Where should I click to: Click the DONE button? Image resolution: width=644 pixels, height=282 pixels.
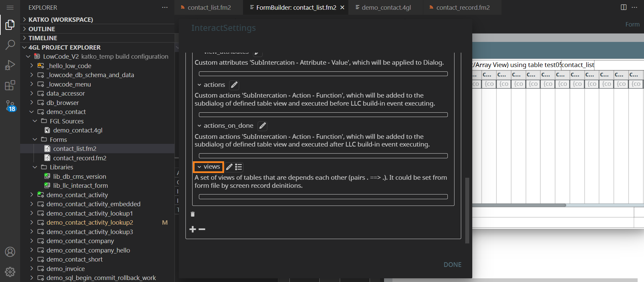pyautogui.click(x=452, y=265)
